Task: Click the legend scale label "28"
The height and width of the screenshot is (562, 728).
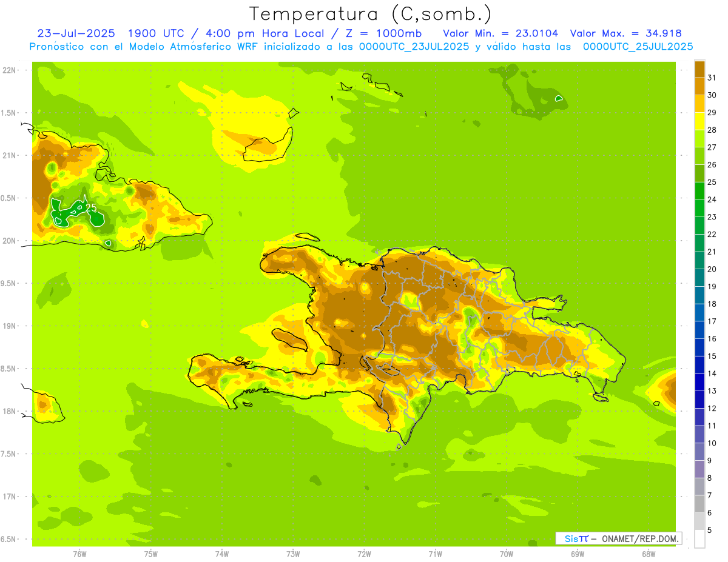Action: (712, 130)
